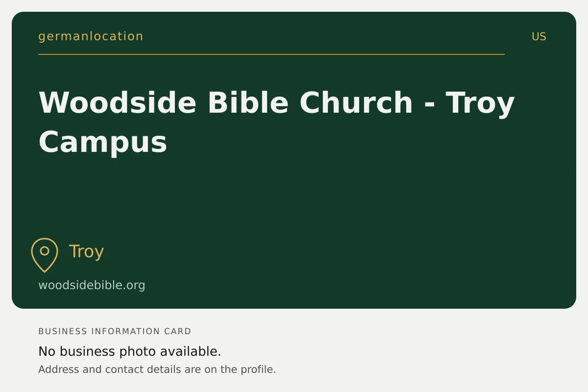
Task: Click the word Troy in the heading
Action: coord(480,103)
